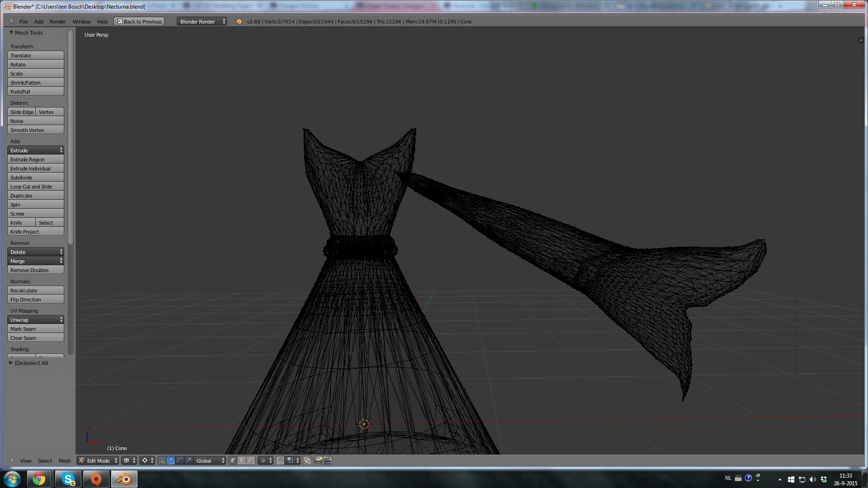The width and height of the screenshot is (868, 488).
Task: Select vertex select mode icon
Action: coord(232,460)
